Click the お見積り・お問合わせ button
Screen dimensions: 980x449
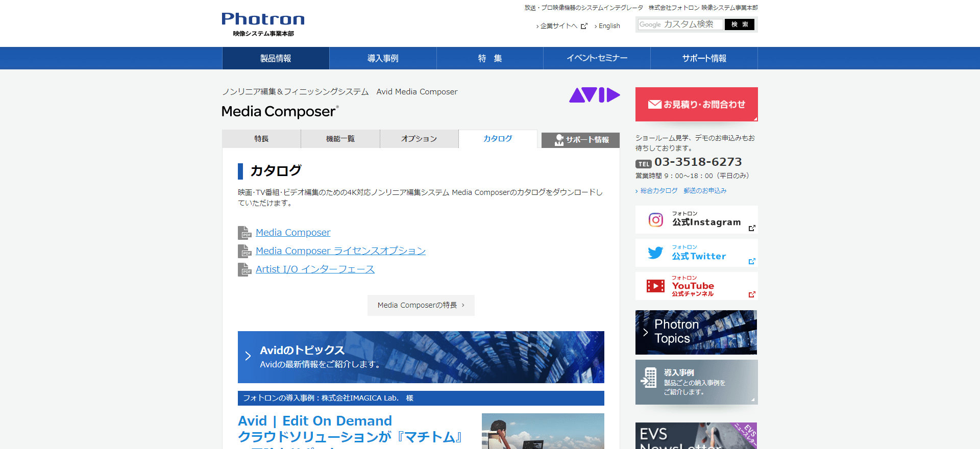point(697,104)
